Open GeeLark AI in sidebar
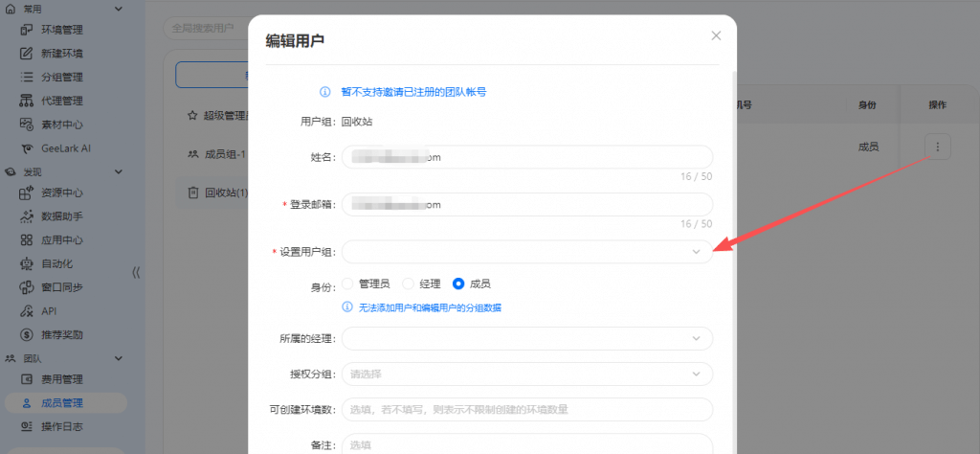Image resolution: width=980 pixels, height=454 pixels. pos(64,148)
